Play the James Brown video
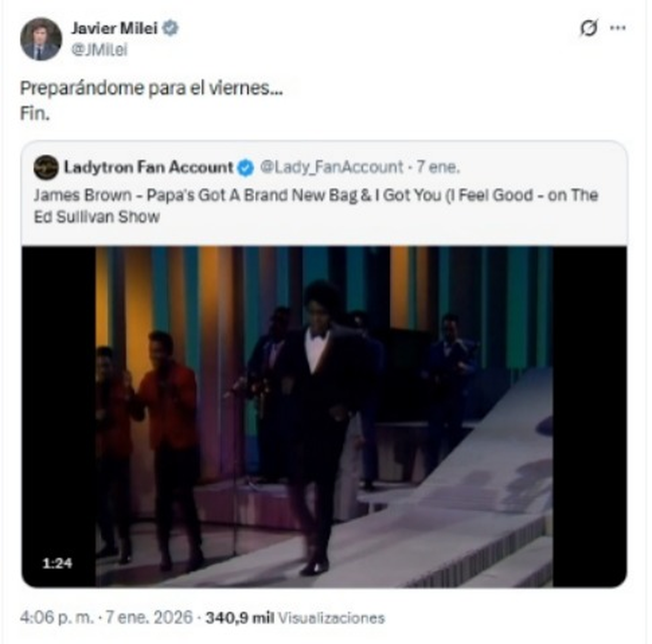This screenshot has width=652, height=644. click(x=324, y=416)
